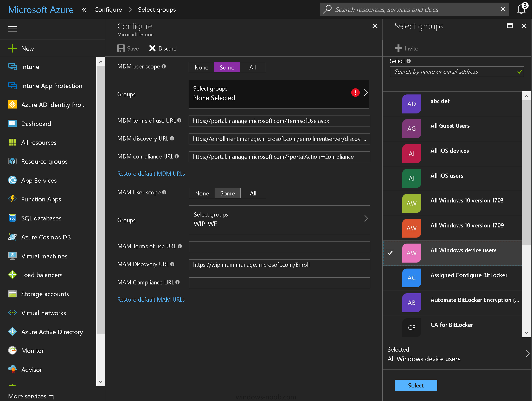Set MDM user scope to Some
Viewport: 532px width, 401px height.
pos(227,67)
